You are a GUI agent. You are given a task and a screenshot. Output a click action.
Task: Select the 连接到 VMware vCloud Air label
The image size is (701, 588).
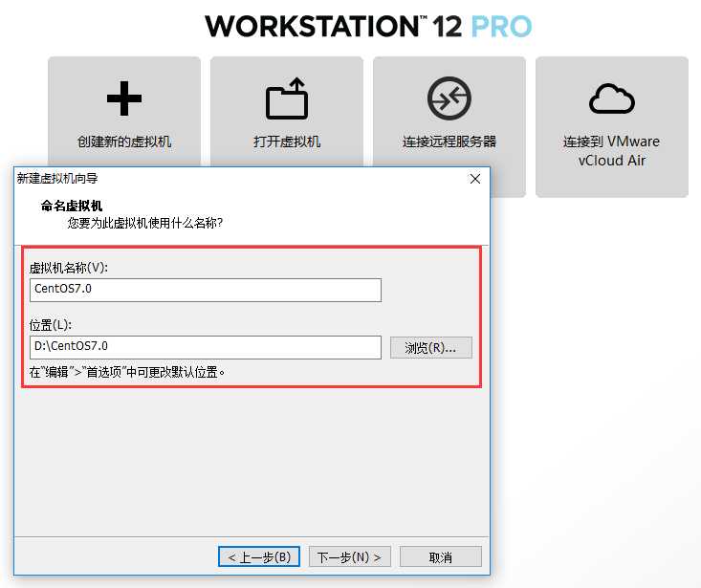tap(612, 150)
